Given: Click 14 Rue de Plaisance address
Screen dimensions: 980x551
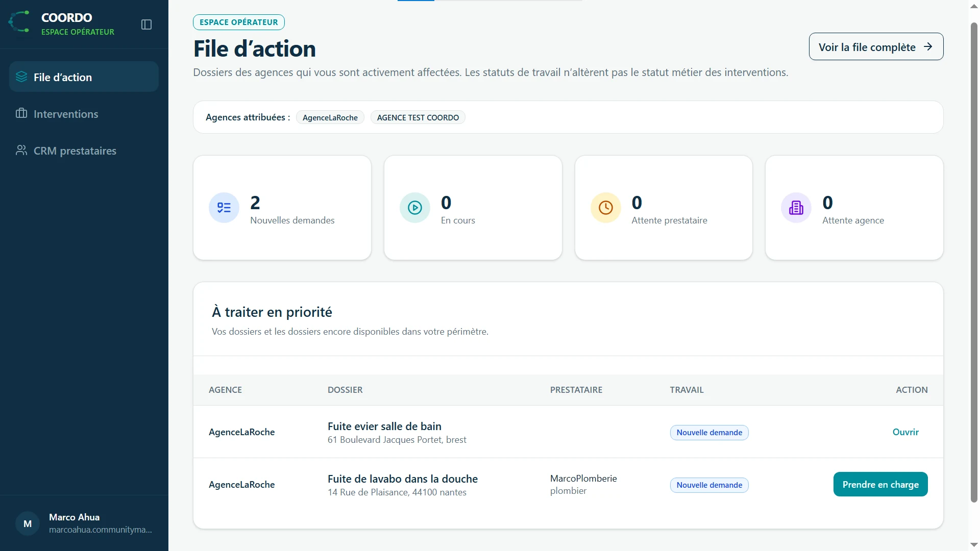Looking at the screenshot, I should point(397,492).
